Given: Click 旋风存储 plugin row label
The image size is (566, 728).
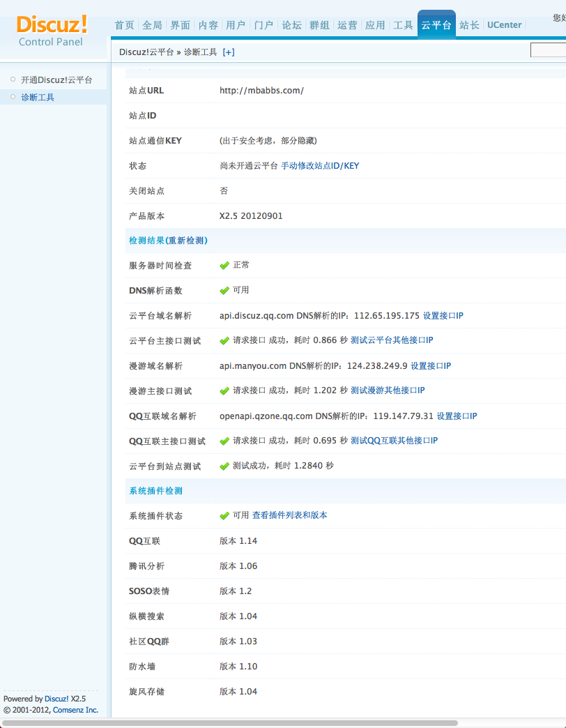Looking at the screenshot, I should 146,691.
